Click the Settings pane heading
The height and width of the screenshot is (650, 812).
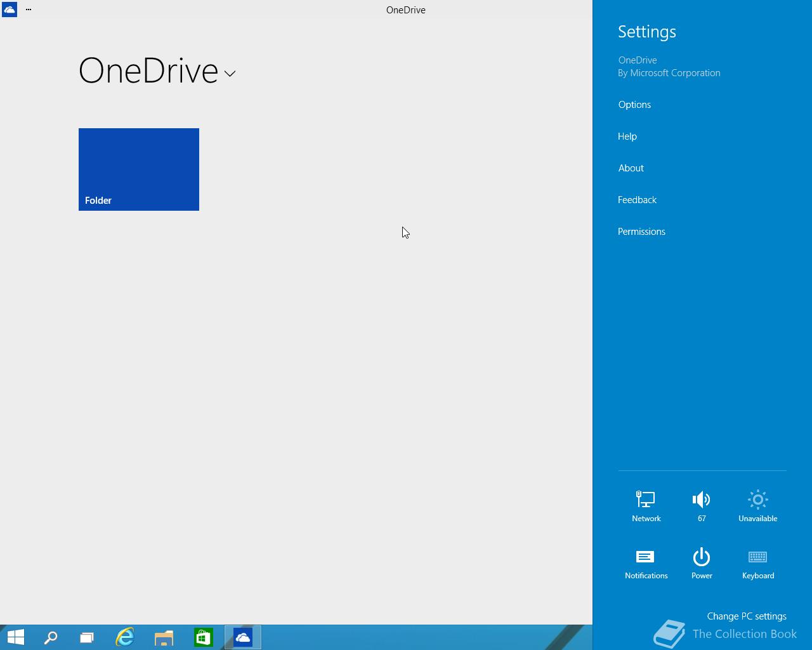(647, 32)
